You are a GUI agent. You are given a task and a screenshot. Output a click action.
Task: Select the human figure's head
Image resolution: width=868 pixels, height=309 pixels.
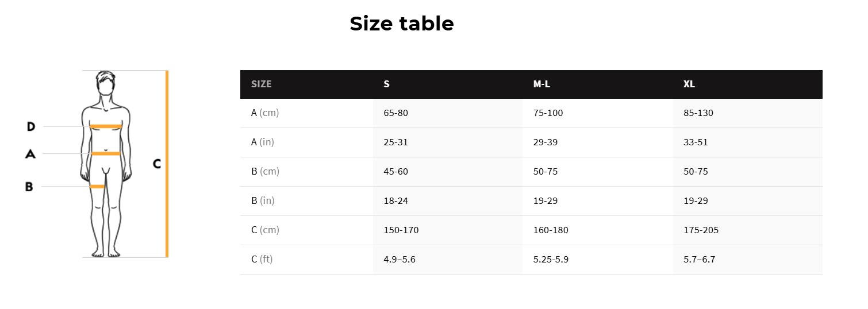tap(105, 84)
